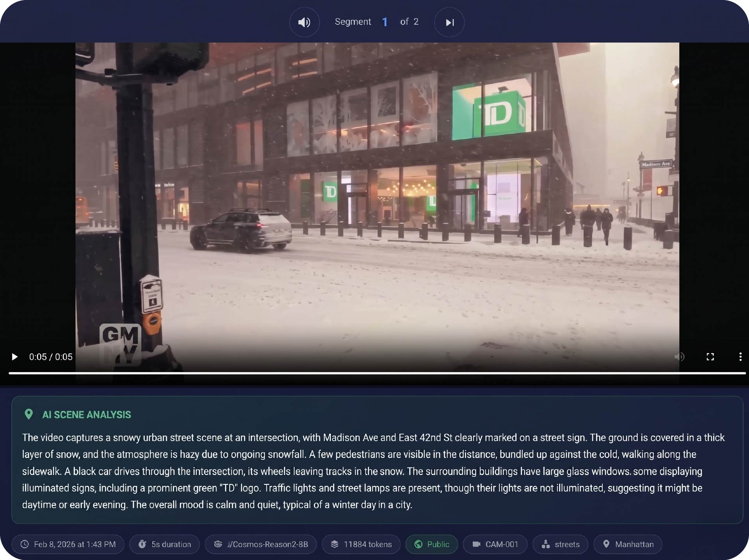Enter fullscreen video mode
749x560 pixels.
click(x=710, y=357)
